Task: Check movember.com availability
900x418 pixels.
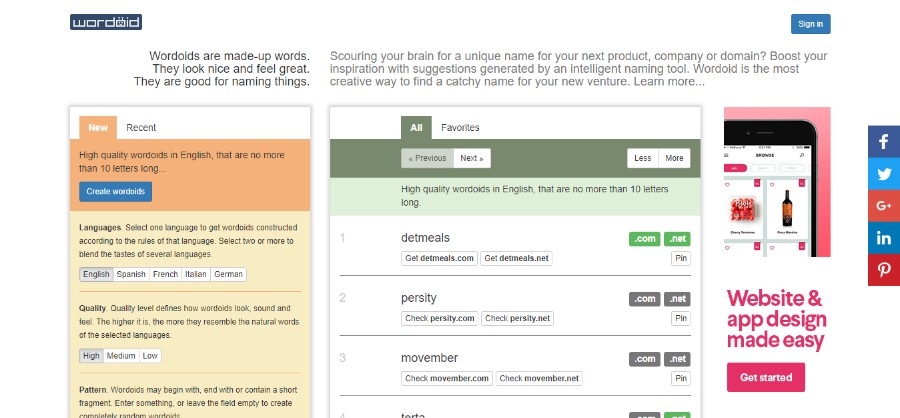Action: coord(447,378)
